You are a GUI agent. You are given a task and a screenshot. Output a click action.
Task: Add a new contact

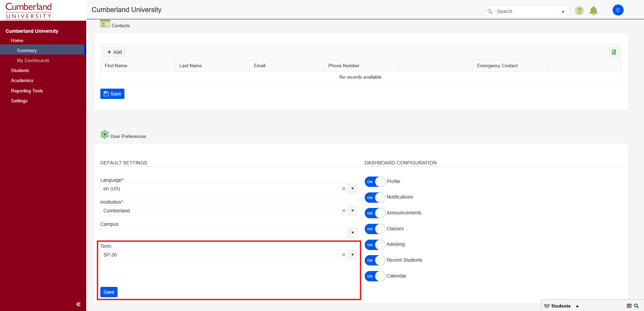pyautogui.click(x=114, y=52)
